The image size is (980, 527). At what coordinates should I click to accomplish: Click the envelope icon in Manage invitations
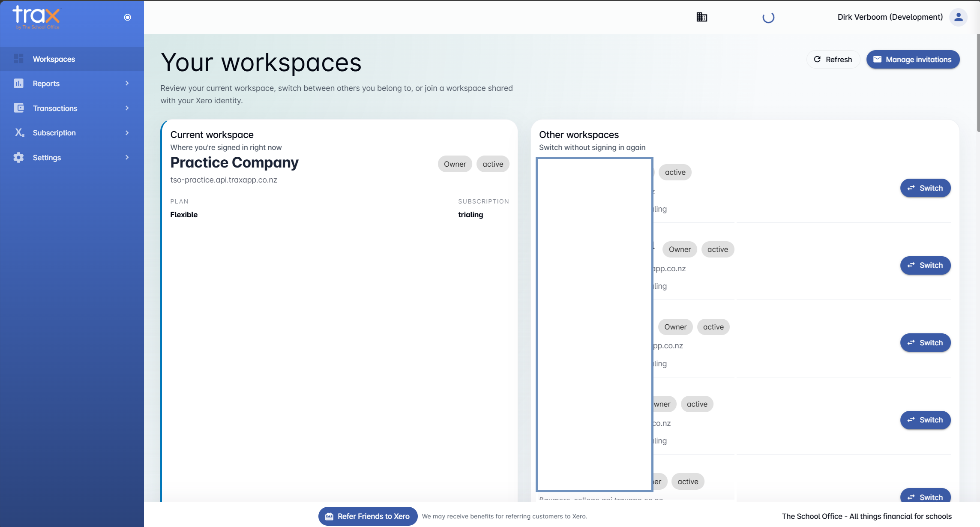(877, 59)
